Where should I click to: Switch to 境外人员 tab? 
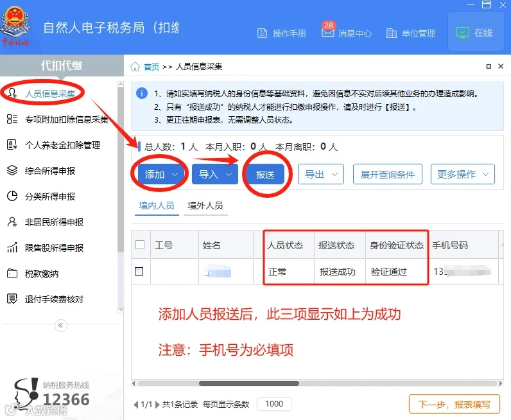tap(205, 206)
